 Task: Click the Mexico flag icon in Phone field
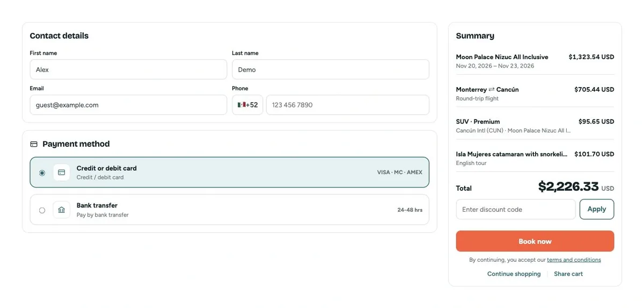(241, 105)
